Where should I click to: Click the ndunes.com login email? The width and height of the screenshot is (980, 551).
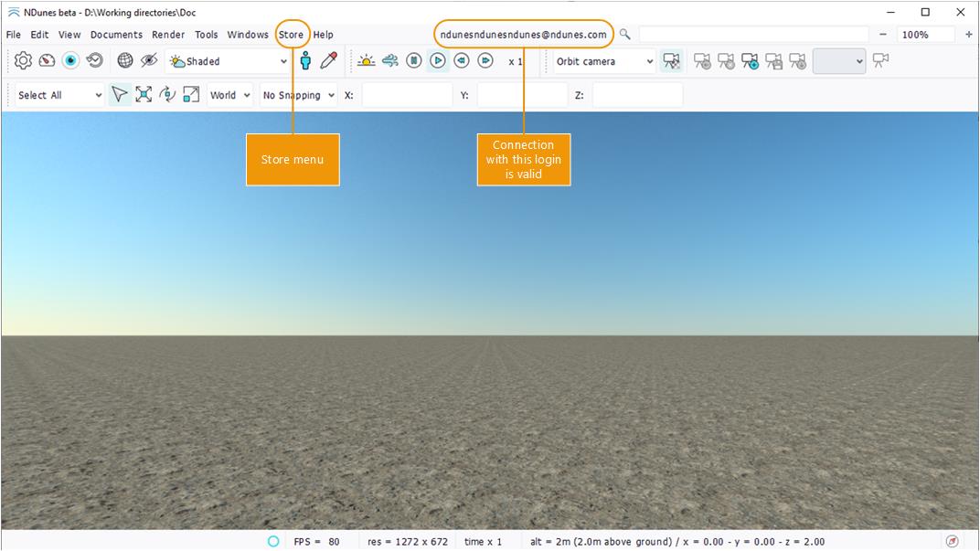(523, 35)
